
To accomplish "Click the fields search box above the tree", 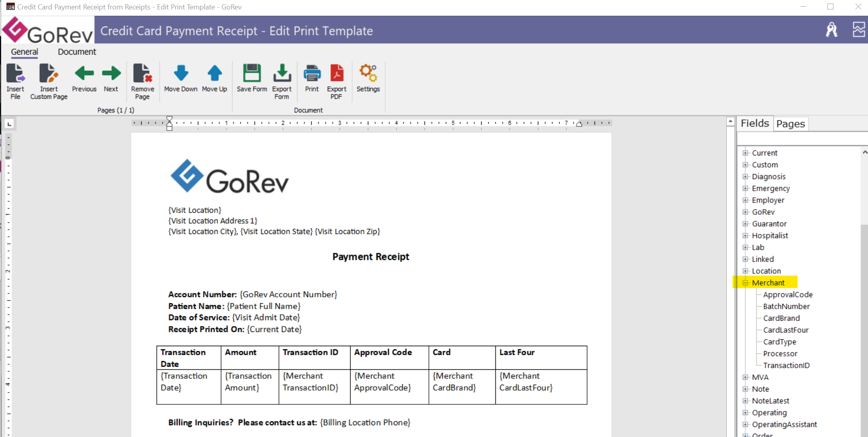I will (802, 139).
